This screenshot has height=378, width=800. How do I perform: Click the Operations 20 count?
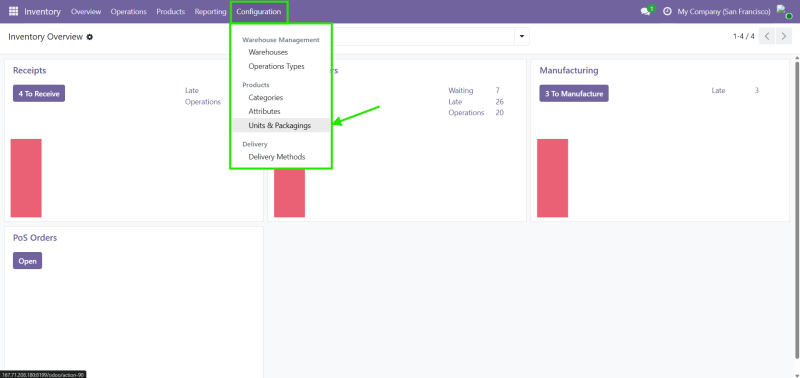[499, 113]
